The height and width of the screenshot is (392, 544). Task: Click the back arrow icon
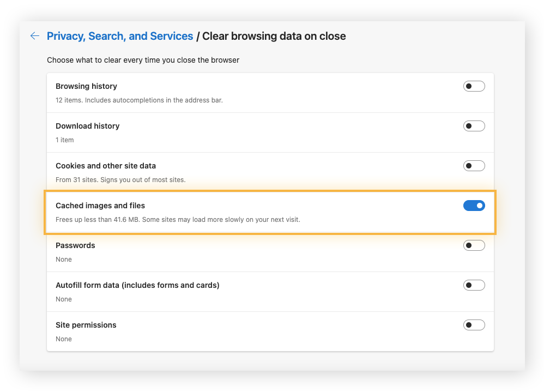34,36
